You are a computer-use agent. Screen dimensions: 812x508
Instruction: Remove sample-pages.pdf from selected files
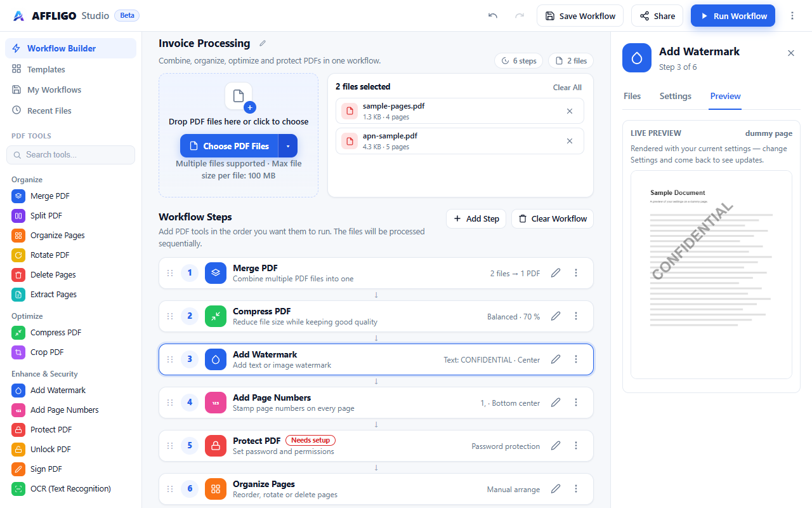(x=570, y=111)
